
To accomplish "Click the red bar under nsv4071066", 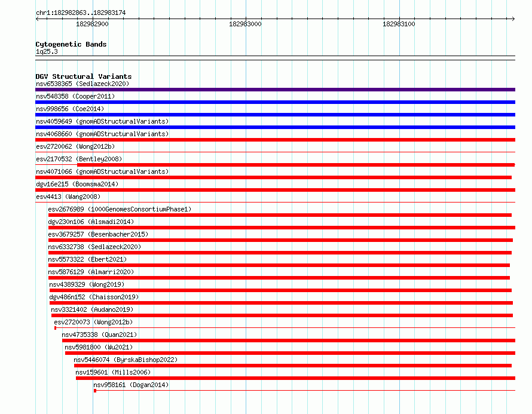I will tap(273, 177).
